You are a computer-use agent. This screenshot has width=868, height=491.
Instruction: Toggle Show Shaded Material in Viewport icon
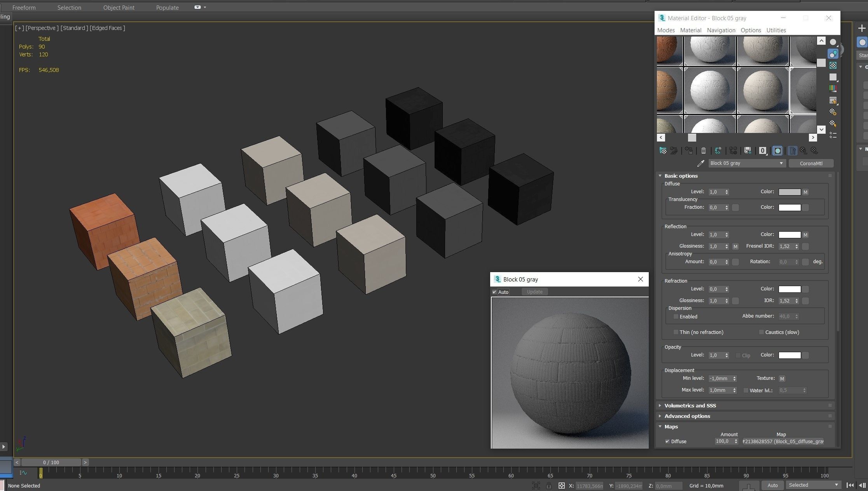click(777, 151)
